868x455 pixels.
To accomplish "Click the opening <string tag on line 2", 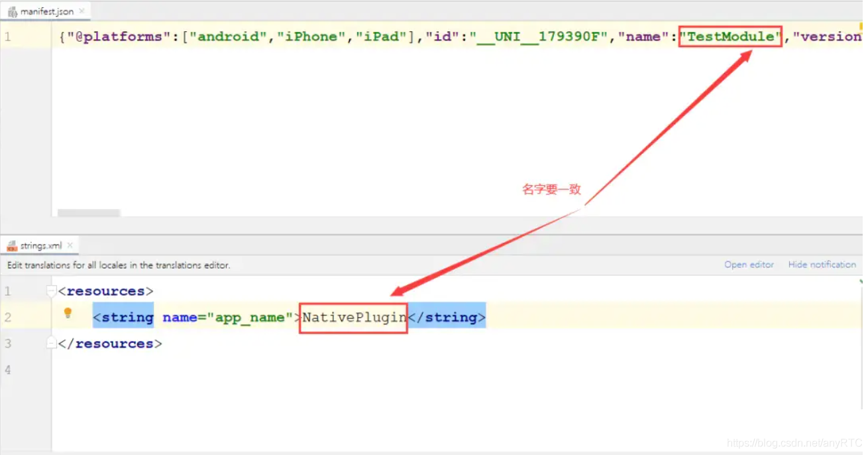I will tap(124, 318).
